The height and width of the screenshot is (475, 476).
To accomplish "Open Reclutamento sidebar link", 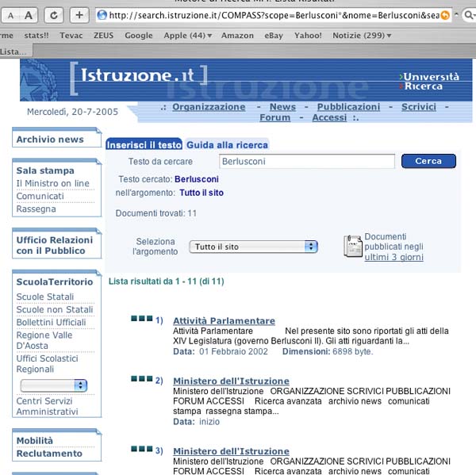I will [49, 453].
